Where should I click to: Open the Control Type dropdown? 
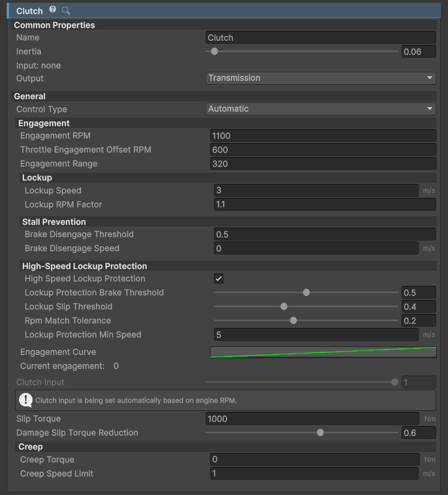click(x=321, y=109)
